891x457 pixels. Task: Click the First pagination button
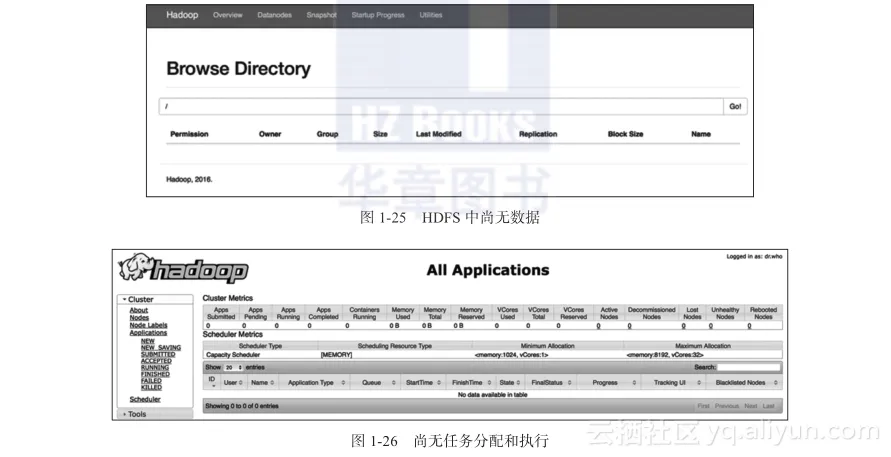click(x=703, y=406)
